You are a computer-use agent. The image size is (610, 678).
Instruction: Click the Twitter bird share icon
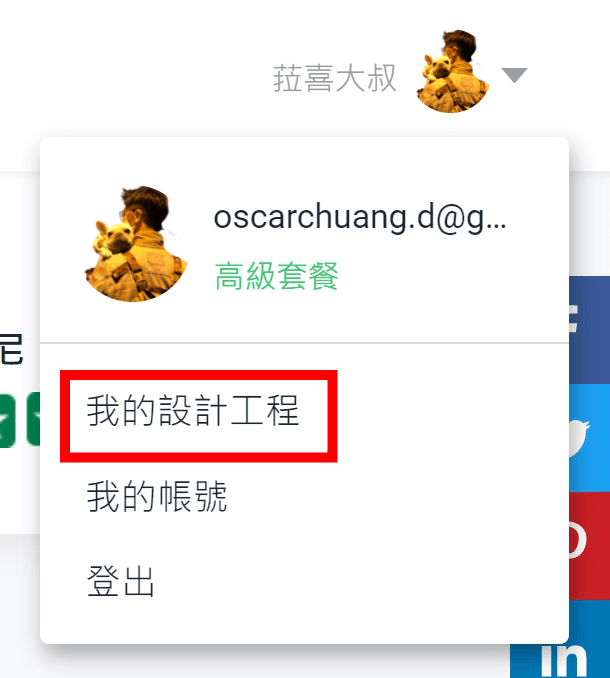coord(589,438)
